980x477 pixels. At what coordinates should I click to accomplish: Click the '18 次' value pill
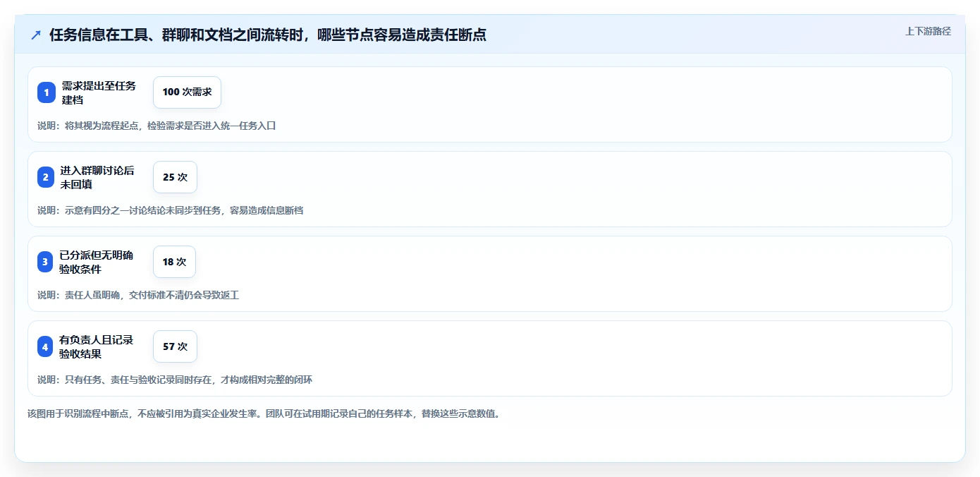174,262
